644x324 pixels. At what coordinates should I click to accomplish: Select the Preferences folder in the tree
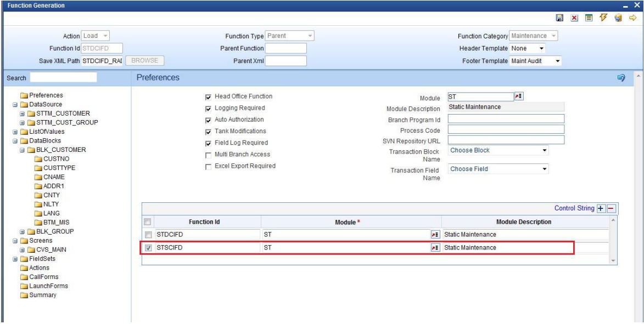[x=42, y=95]
